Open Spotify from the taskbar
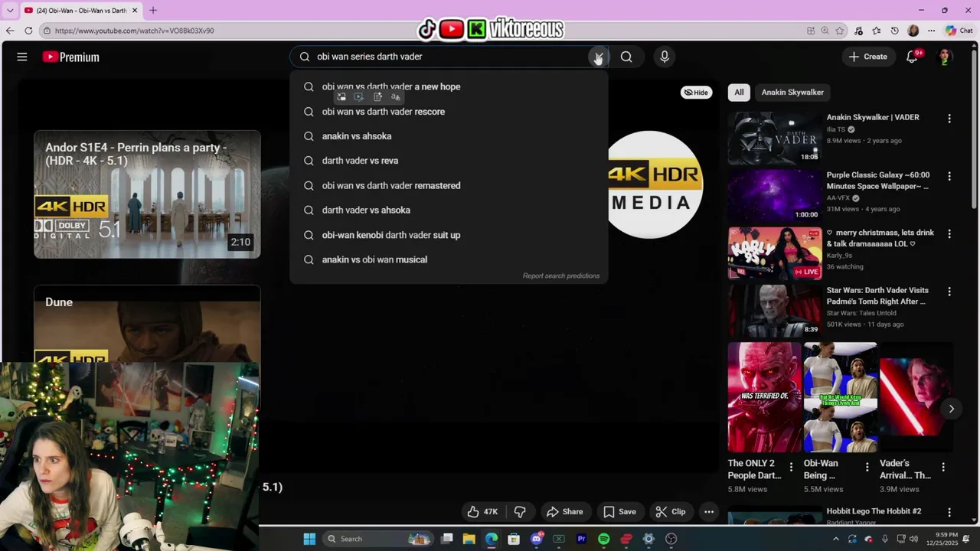This screenshot has width=980, height=551. (x=603, y=539)
